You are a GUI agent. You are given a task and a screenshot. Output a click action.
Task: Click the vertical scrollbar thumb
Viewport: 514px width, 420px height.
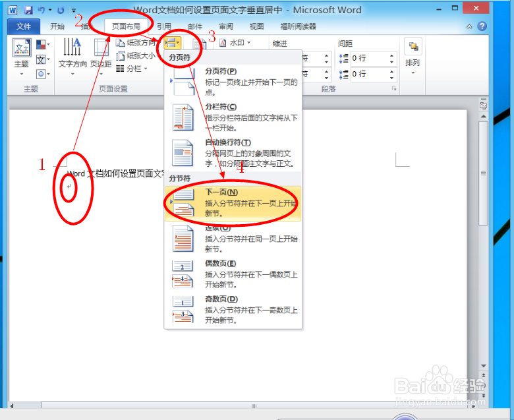484,173
